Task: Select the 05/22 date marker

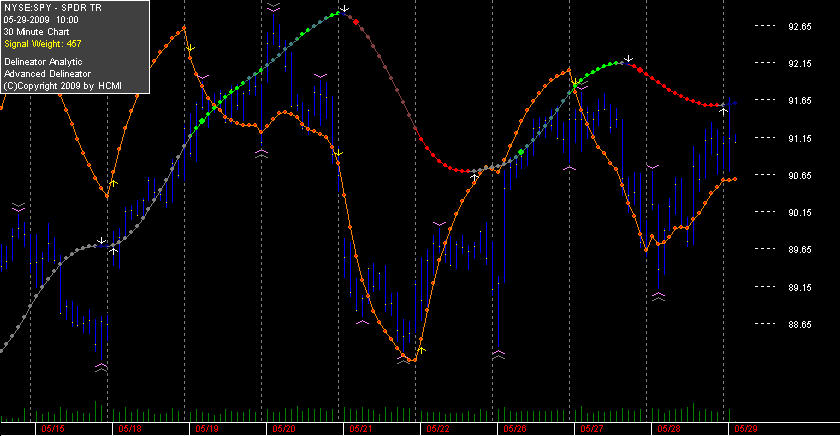Action: coord(438,429)
